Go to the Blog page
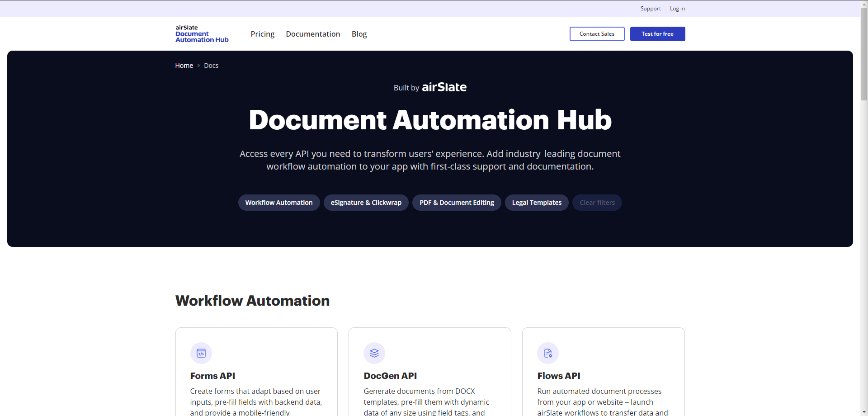Screen dimensions: 868x416 [359, 34]
